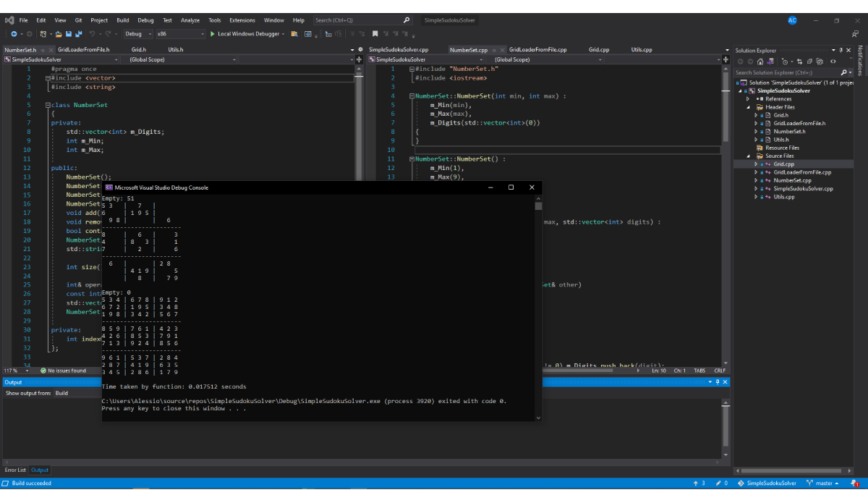
Task: Click No issues found indicator
Action: pyautogui.click(x=63, y=371)
